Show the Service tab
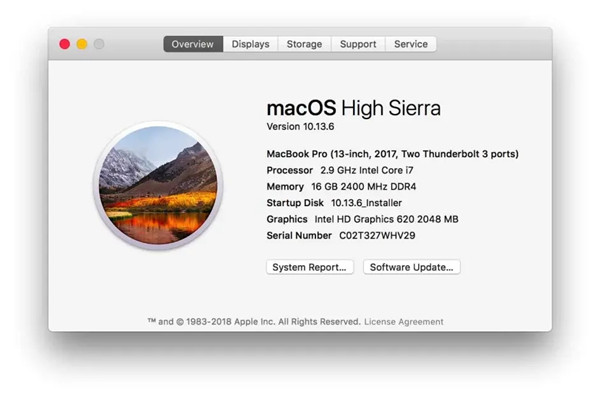The height and width of the screenshot is (400, 600). (x=410, y=44)
